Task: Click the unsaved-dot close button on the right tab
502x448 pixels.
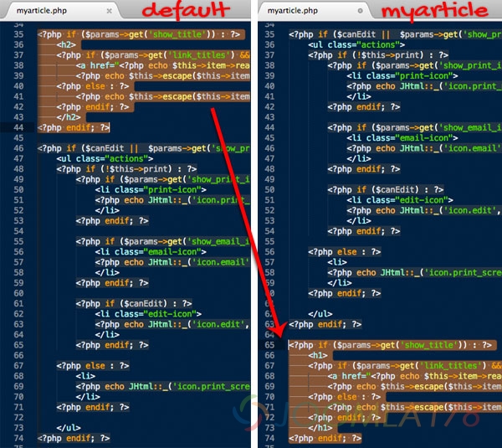Action: (360, 11)
